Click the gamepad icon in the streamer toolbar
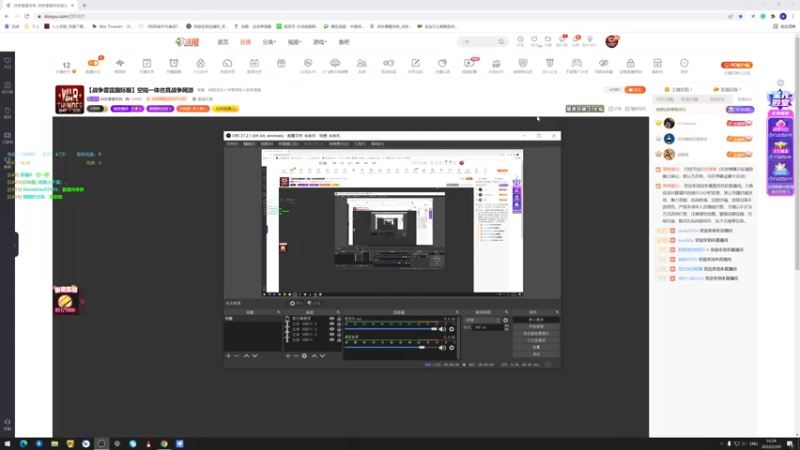Image resolution: width=800 pixels, height=450 pixels. tap(577, 63)
